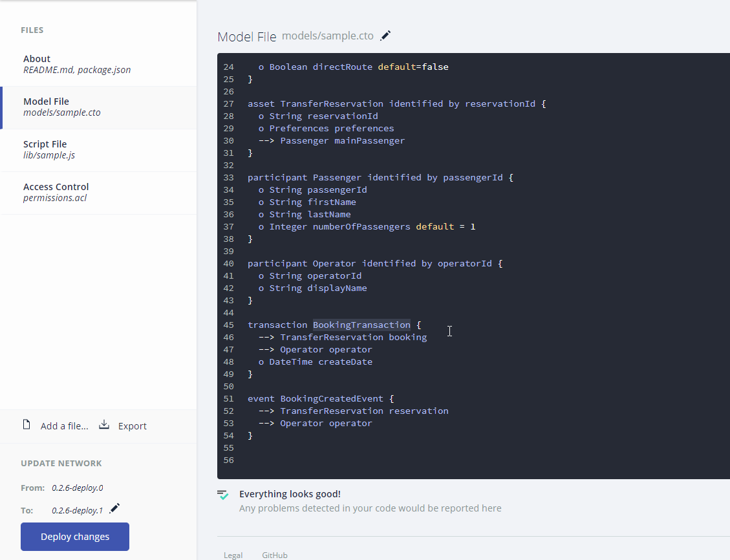The image size is (730, 560).
Task: Click the pencil icon next to 0.2.6-deploy.1
Action: click(114, 509)
